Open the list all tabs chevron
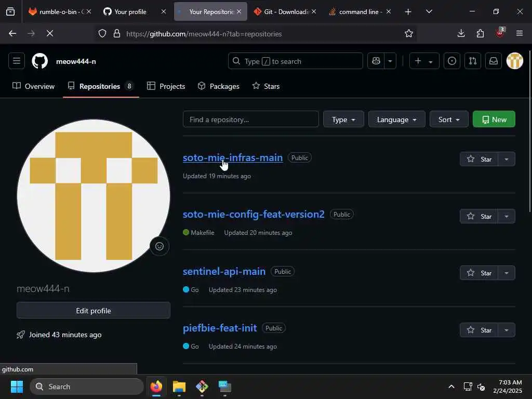 (x=429, y=12)
